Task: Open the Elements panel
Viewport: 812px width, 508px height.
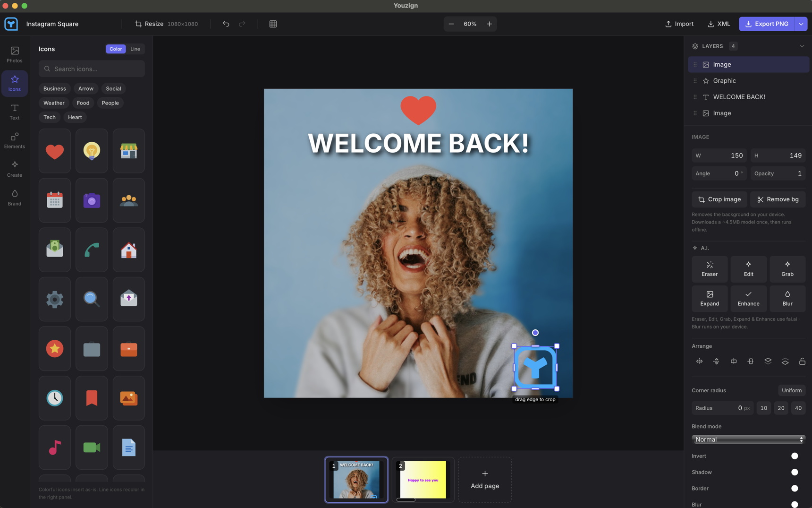Action: click(x=15, y=140)
